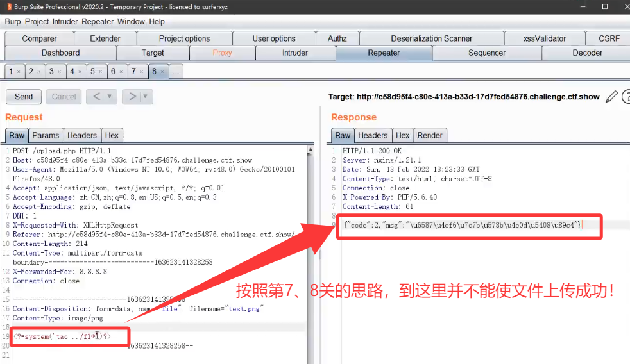Send the request
Viewport: 630px width, 364px height.
[24, 97]
